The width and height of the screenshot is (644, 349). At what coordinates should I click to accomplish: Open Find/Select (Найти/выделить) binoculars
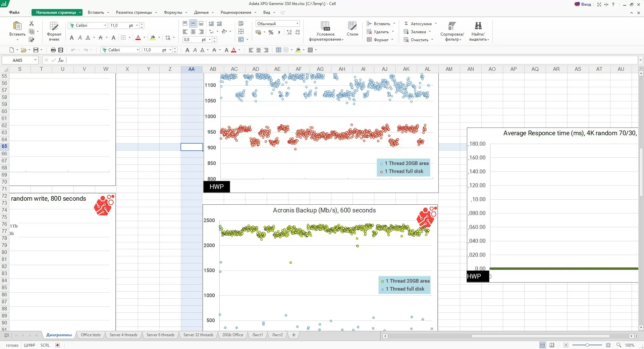[x=478, y=31]
